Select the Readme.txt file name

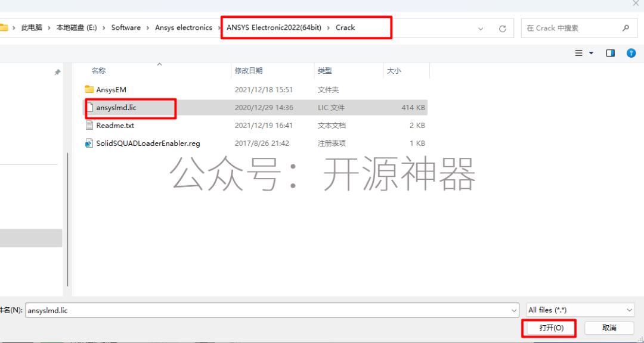115,126
